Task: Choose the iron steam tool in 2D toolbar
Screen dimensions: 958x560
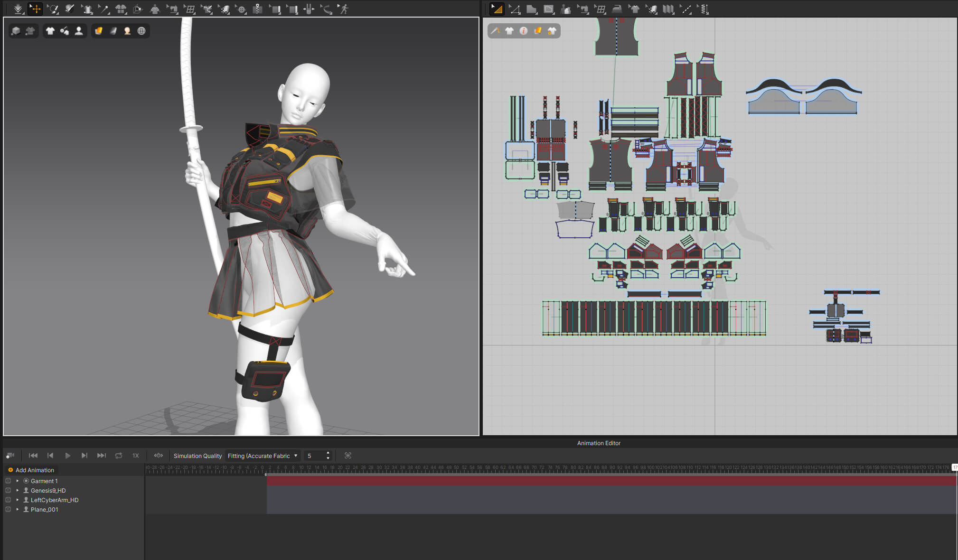Action: [617, 9]
